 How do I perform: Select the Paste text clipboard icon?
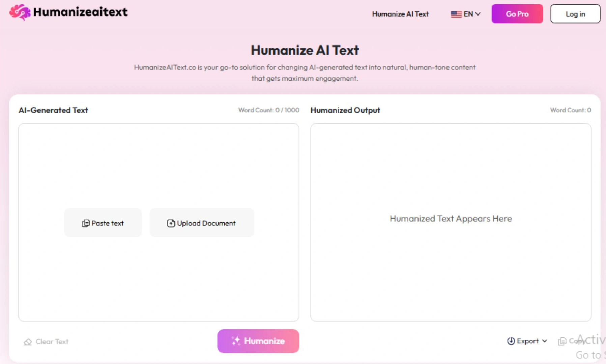tap(85, 223)
